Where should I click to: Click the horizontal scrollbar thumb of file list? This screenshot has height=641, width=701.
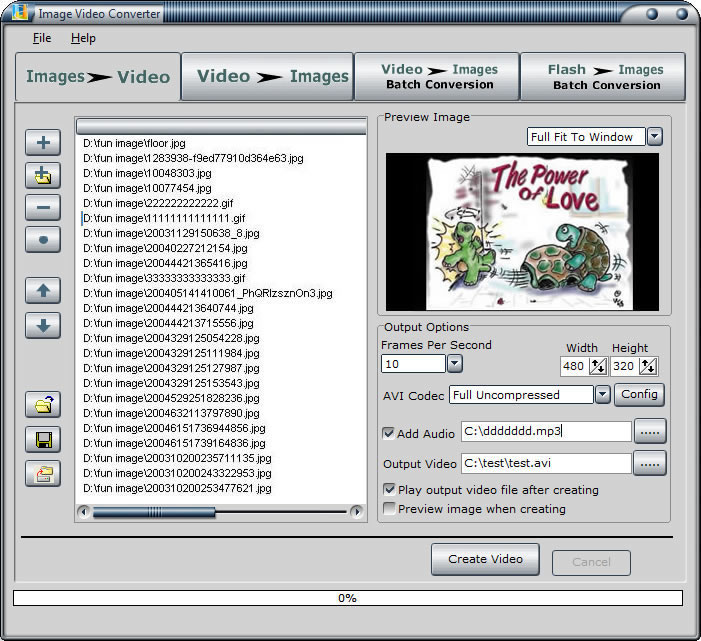(154, 512)
